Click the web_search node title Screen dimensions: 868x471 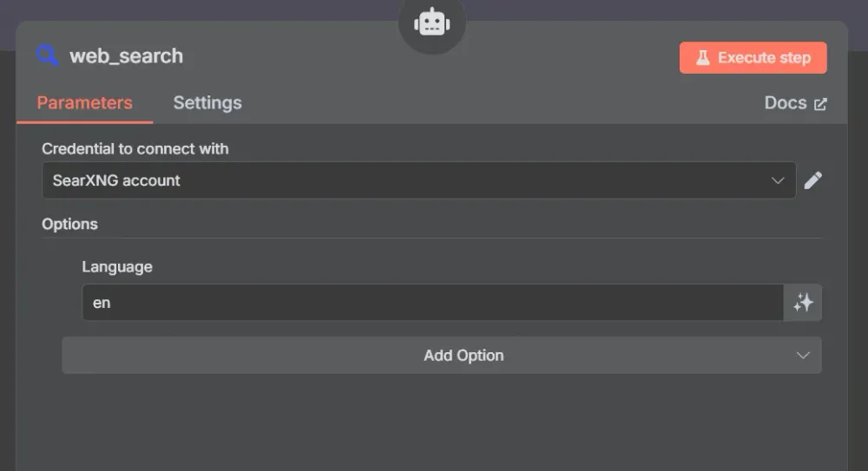126,56
